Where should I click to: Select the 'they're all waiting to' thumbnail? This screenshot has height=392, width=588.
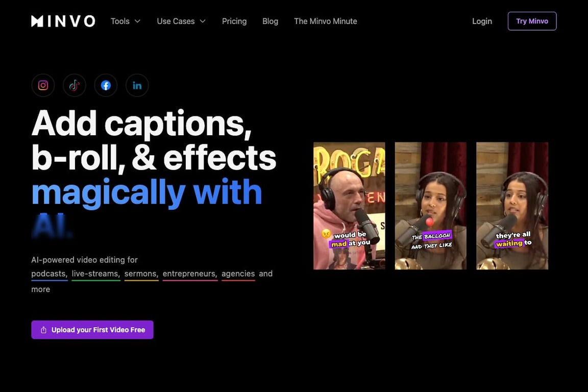[512, 206]
